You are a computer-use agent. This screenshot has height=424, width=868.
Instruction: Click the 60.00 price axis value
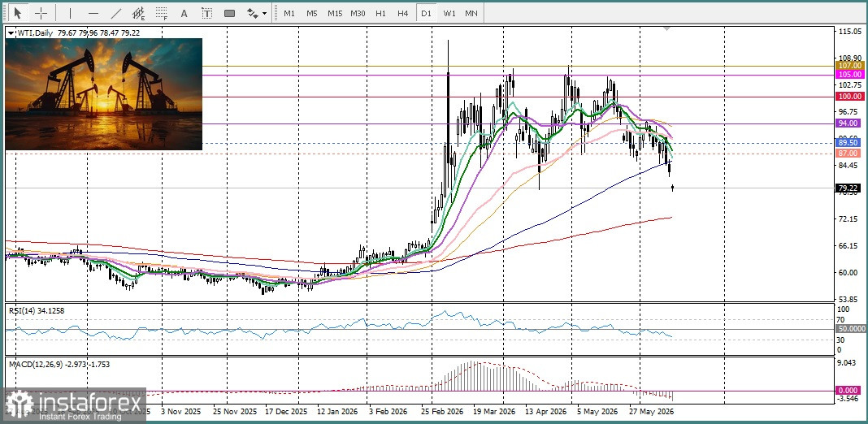coord(848,272)
